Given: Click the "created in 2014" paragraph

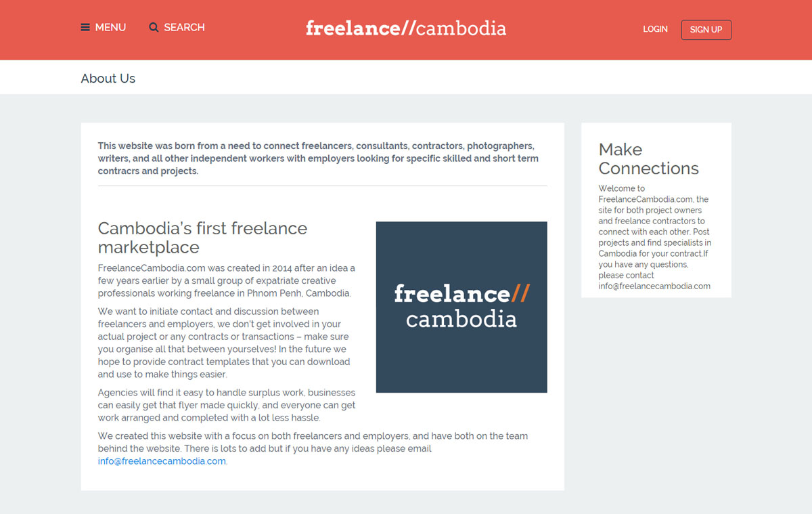Looking at the screenshot, I should [226, 280].
